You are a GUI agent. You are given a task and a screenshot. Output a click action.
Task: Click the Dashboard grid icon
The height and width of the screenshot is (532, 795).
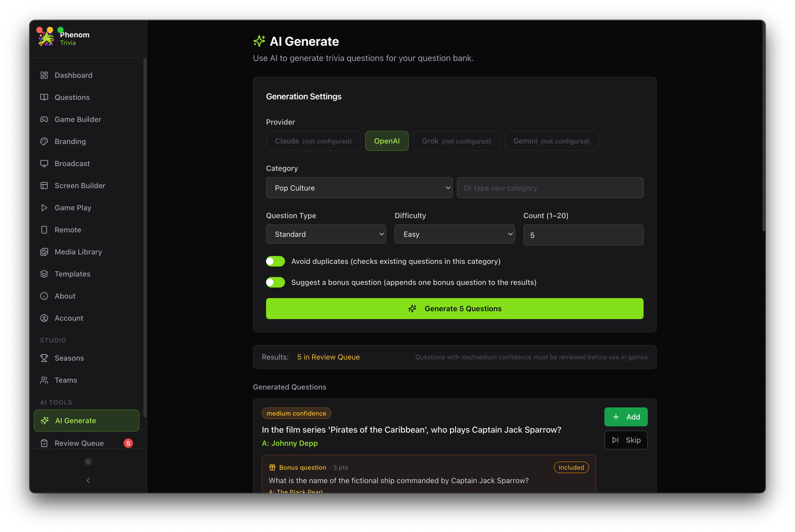click(44, 75)
